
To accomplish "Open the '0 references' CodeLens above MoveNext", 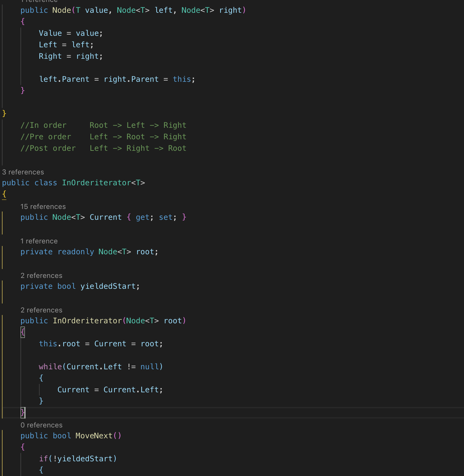I will 42,425.
